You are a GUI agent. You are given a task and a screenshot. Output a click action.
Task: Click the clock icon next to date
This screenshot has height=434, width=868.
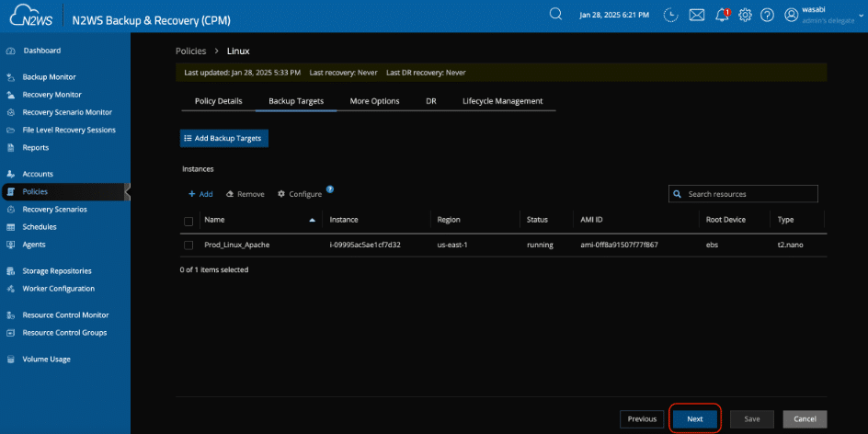tap(671, 16)
